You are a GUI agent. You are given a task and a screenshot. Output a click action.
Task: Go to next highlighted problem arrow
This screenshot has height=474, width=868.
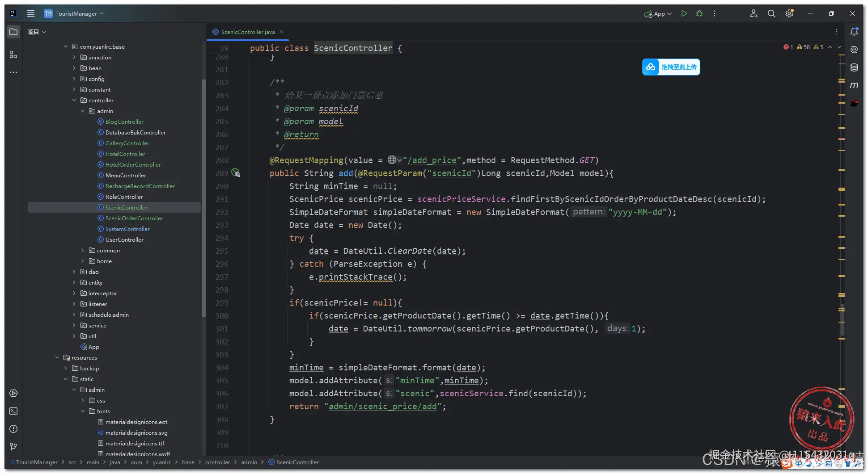(839, 47)
